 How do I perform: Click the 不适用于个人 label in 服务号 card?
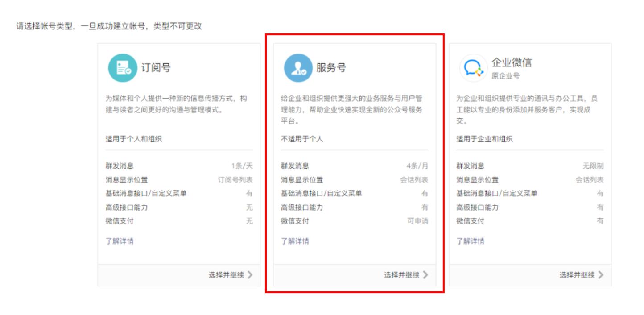coord(301,139)
